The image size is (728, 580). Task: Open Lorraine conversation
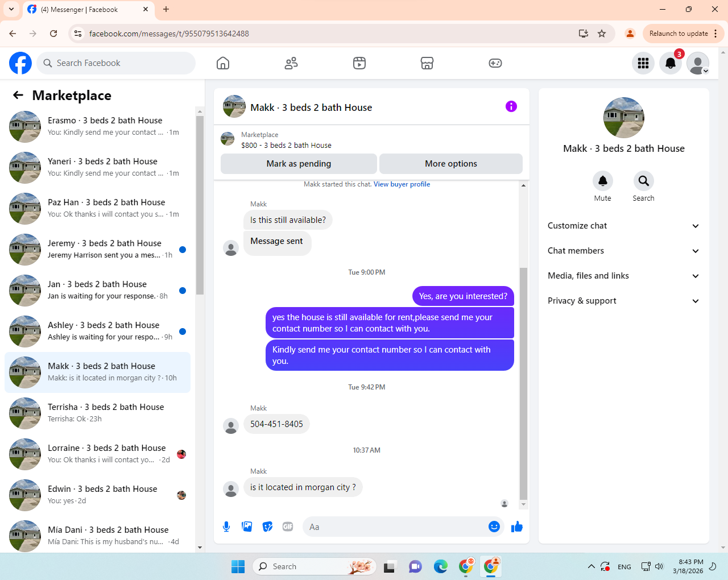pos(98,454)
